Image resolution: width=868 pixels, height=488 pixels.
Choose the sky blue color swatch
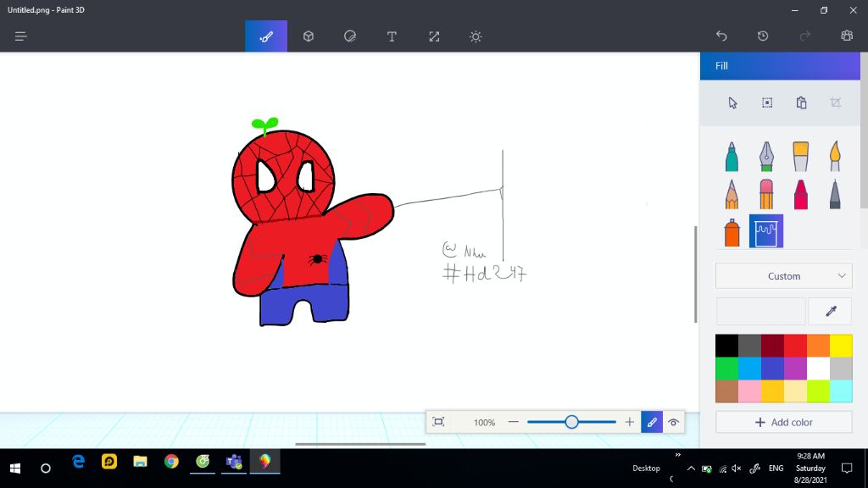[749, 369]
